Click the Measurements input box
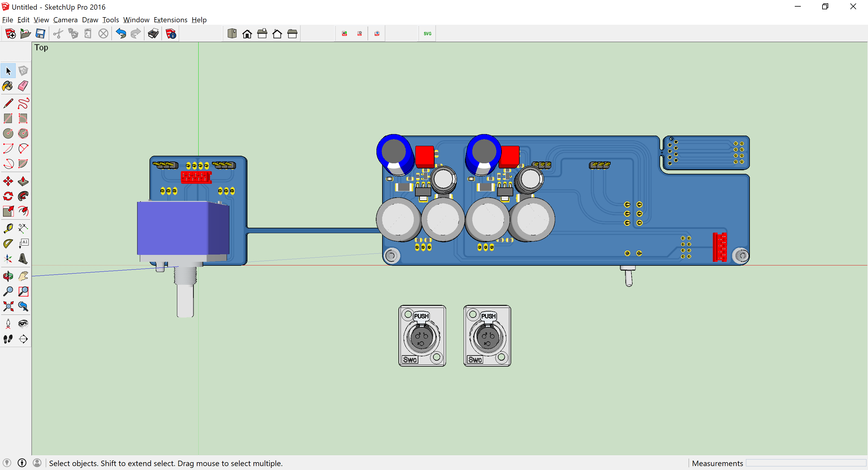This screenshot has width=868, height=470. click(805, 463)
